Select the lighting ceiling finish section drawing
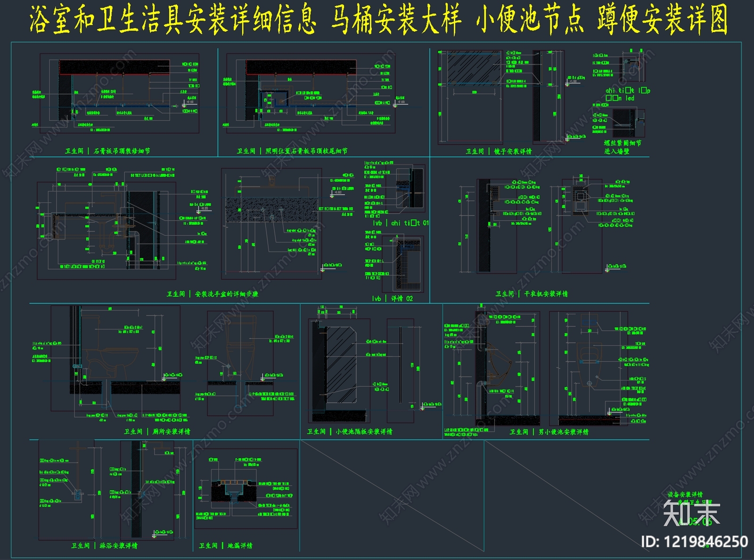754x560 pixels. tap(311, 94)
